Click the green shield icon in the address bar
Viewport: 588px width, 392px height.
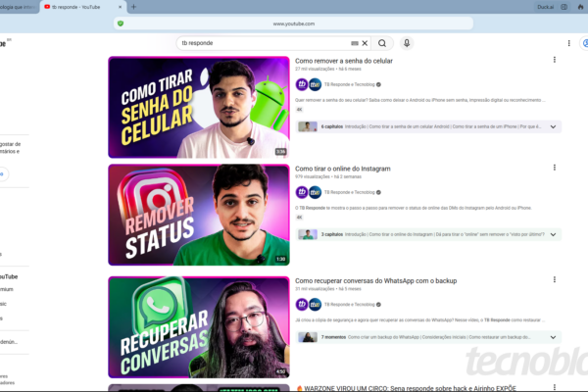121,24
